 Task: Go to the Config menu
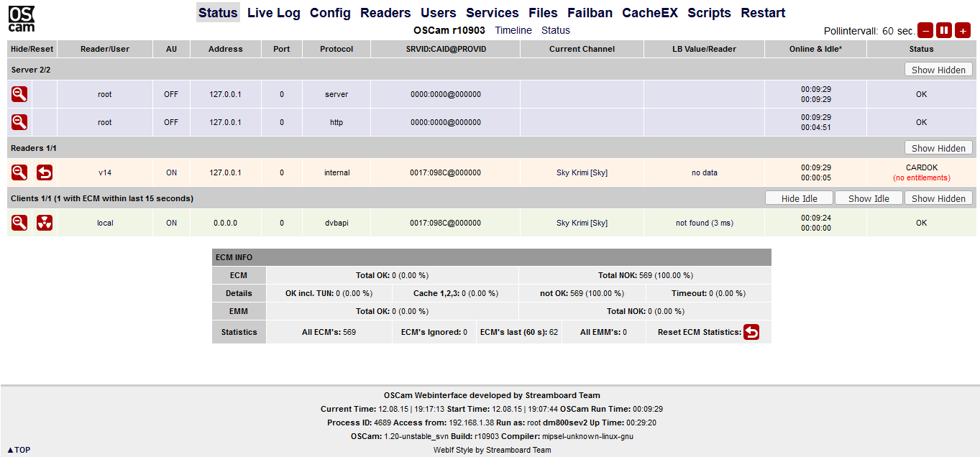(x=330, y=13)
